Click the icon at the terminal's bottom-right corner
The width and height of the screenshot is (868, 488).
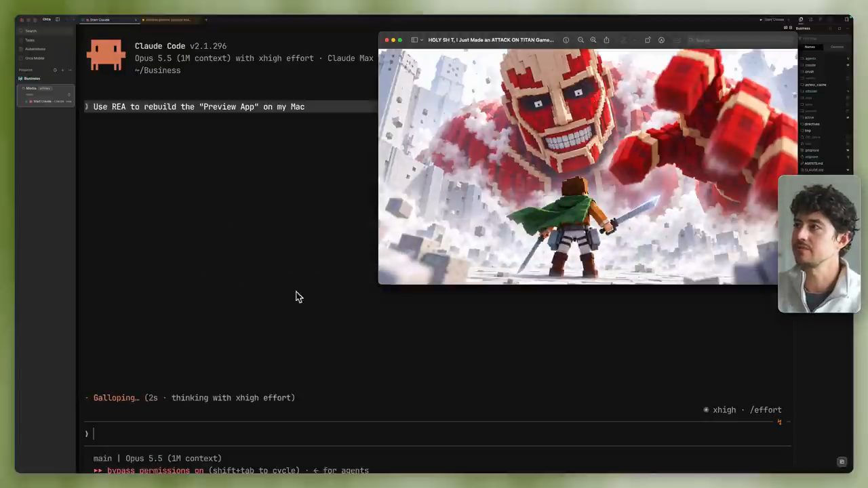842,462
